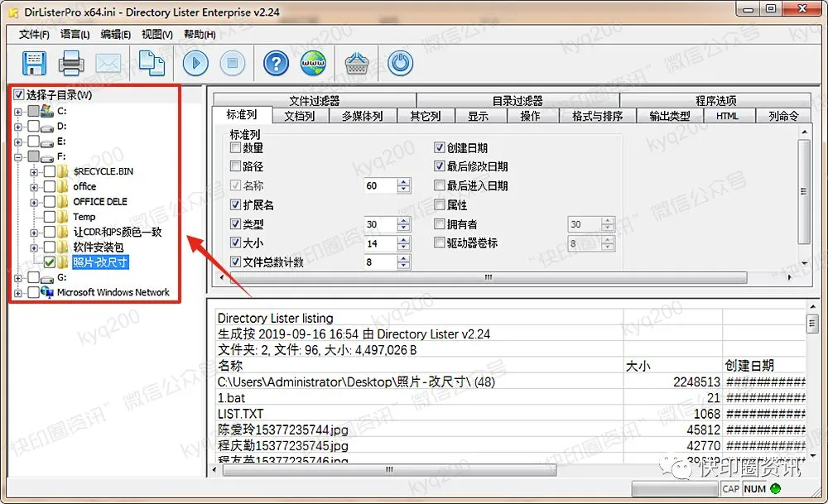This screenshot has height=504, width=828.
Task: Click the options panel horizontal scrollbar
Action: tap(488, 277)
